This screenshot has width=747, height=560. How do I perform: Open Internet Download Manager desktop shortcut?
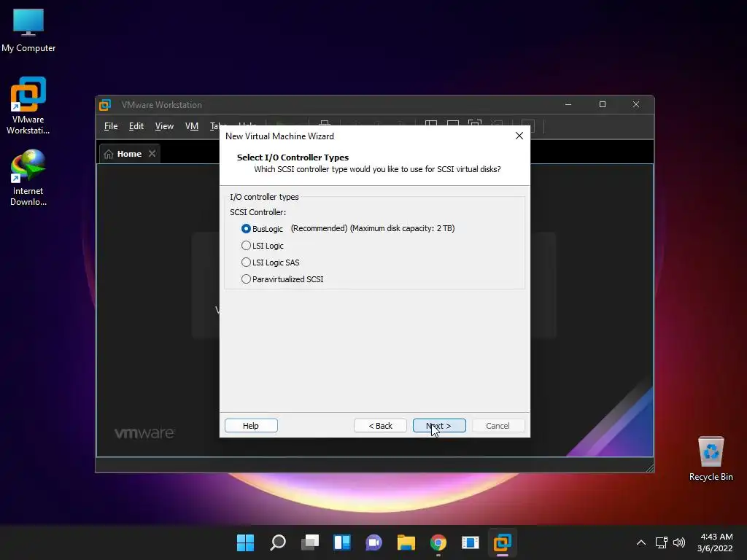point(28,178)
